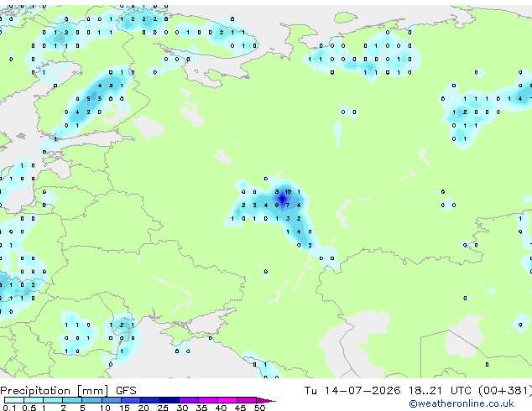This screenshot has height=411, width=532.
Task: Click the 50 legend scale label
Action: pos(260,408)
